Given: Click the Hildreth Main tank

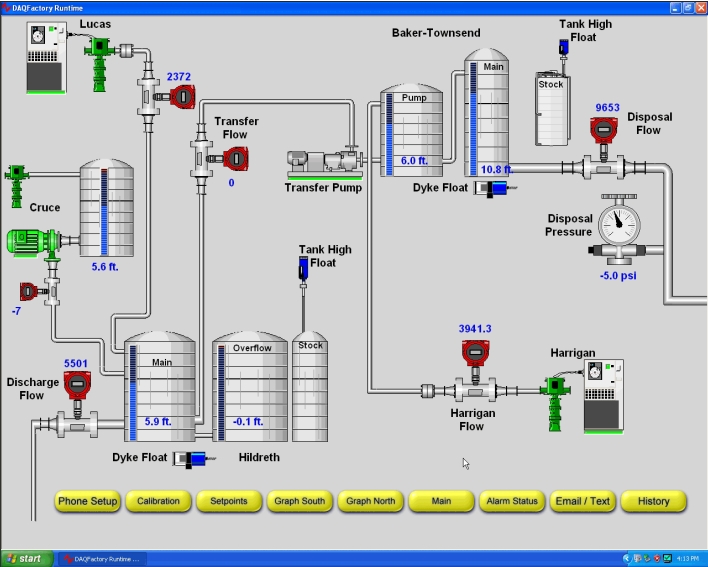Looking at the screenshot, I should [x=160, y=386].
